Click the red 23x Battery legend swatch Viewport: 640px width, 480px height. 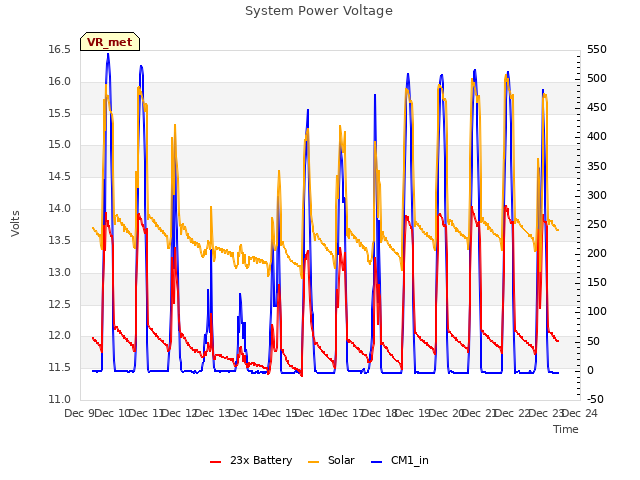pos(215,462)
